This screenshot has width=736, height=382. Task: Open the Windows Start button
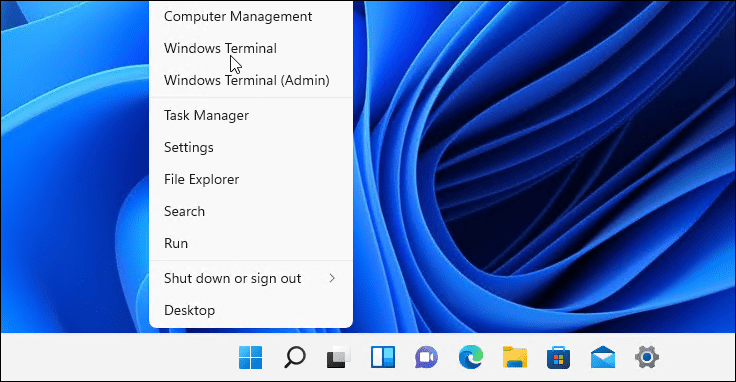251,358
